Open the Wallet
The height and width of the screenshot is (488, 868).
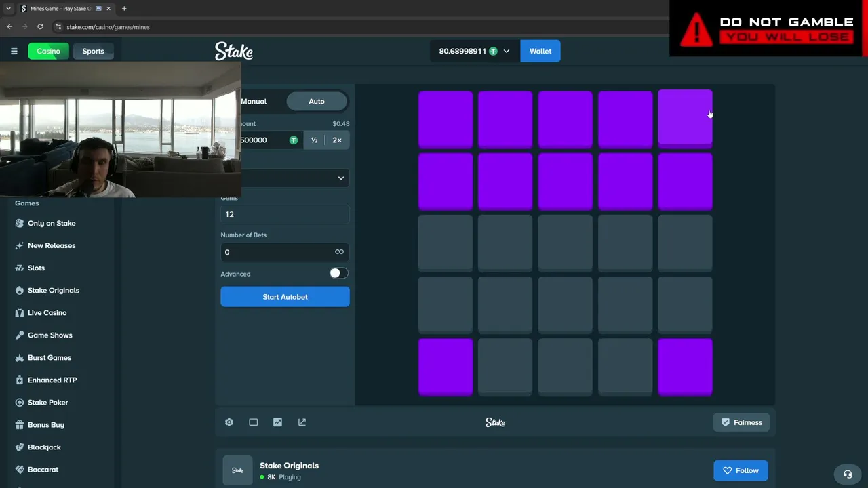pos(540,52)
